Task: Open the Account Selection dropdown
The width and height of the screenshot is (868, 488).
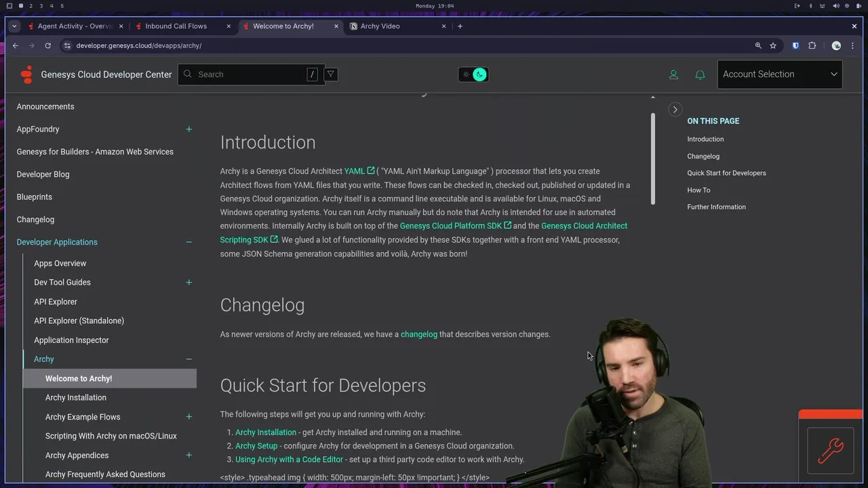Action: click(x=780, y=75)
